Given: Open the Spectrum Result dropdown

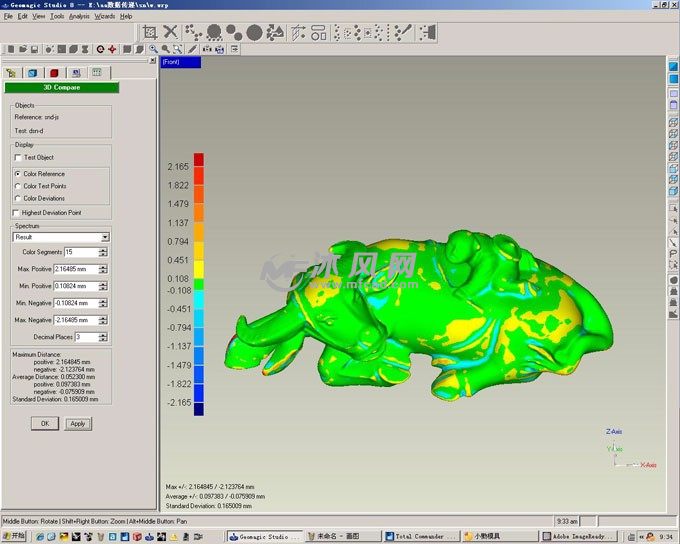Looking at the screenshot, I should click(x=104, y=237).
